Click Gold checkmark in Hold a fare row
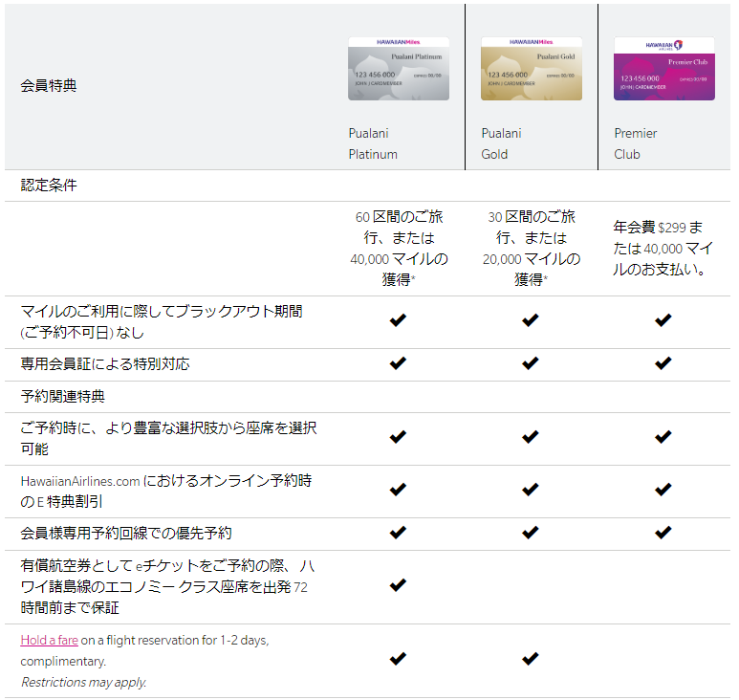The width and height of the screenshot is (739, 700). (531, 658)
